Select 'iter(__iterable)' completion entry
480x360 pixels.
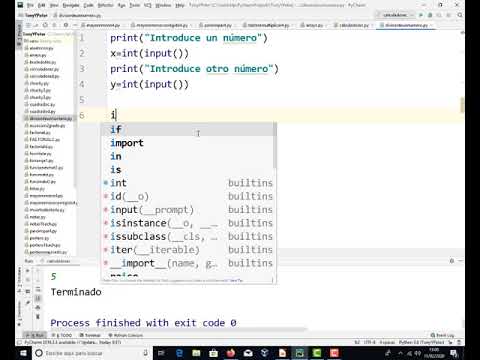tap(189, 249)
